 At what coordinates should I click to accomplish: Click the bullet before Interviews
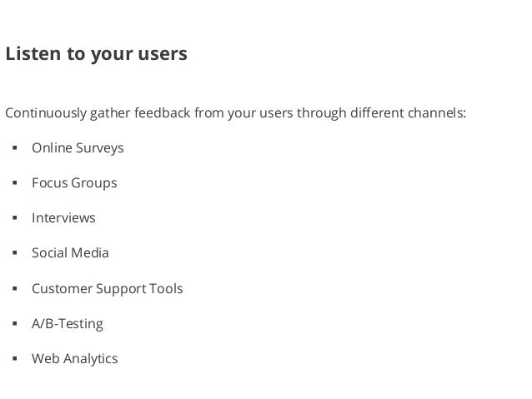point(14,217)
